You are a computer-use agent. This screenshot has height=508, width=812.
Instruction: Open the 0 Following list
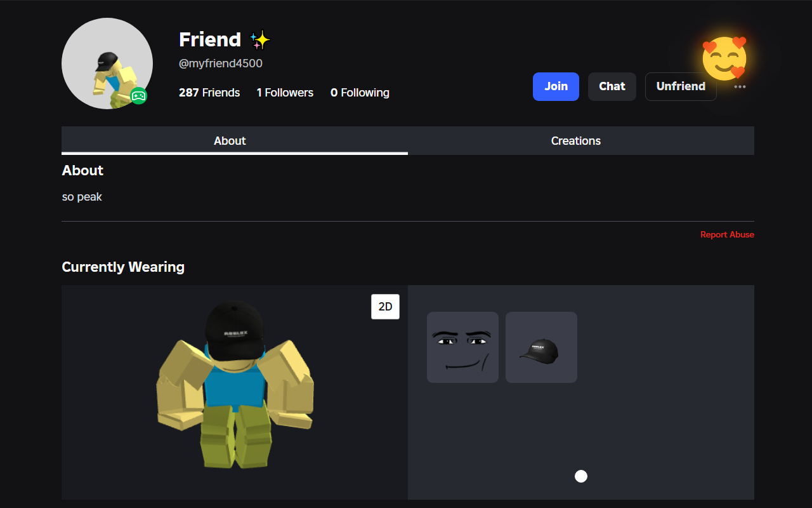pos(360,92)
